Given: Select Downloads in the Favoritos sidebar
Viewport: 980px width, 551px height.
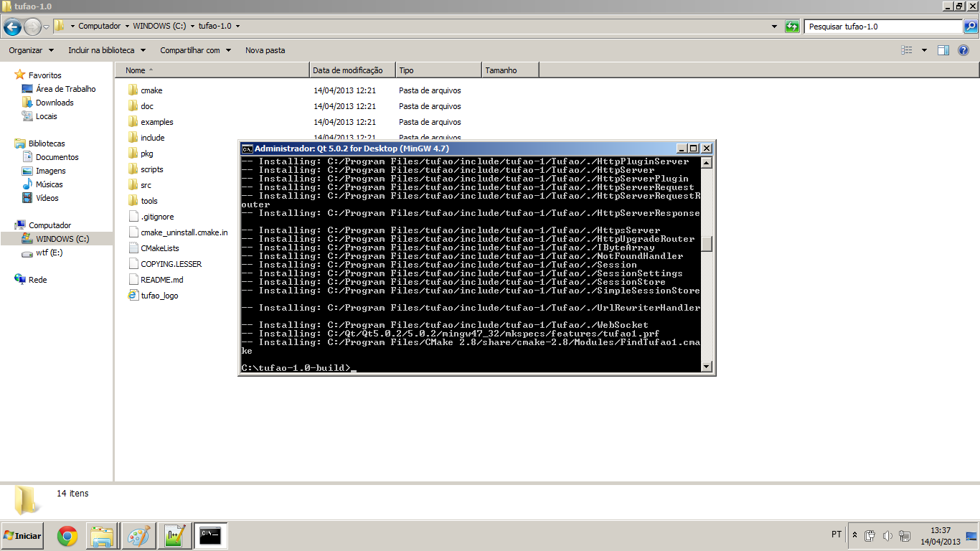Looking at the screenshot, I should pyautogui.click(x=55, y=103).
